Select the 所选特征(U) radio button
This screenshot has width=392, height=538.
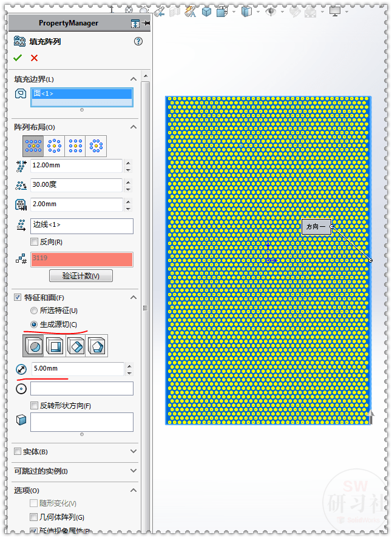(x=35, y=311)
